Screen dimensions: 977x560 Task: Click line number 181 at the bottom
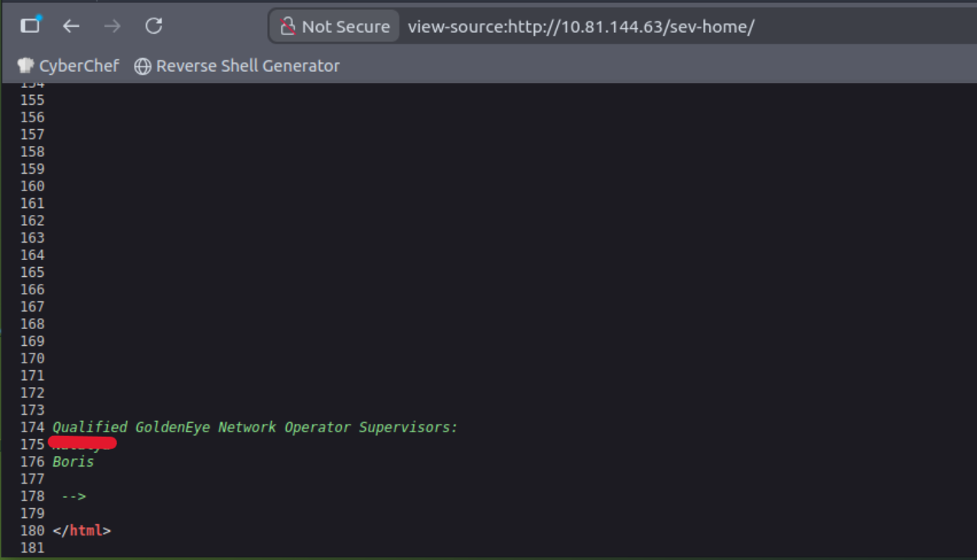click(32, 548)
